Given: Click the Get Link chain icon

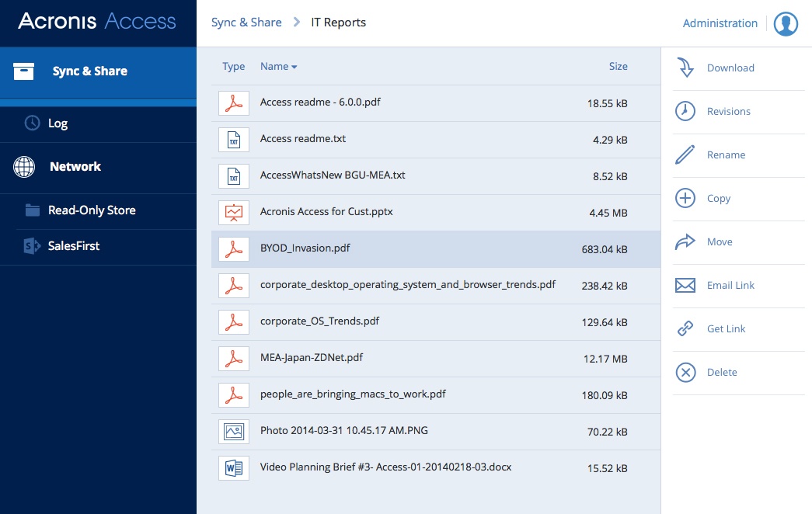Looking at the screenshot, I should coord(685,328).
